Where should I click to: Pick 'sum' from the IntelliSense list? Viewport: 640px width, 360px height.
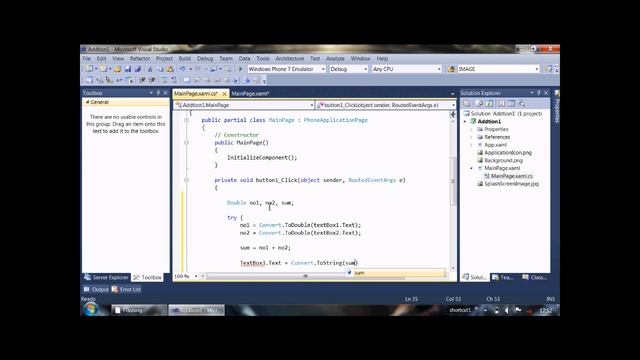(x=396, y=273)
